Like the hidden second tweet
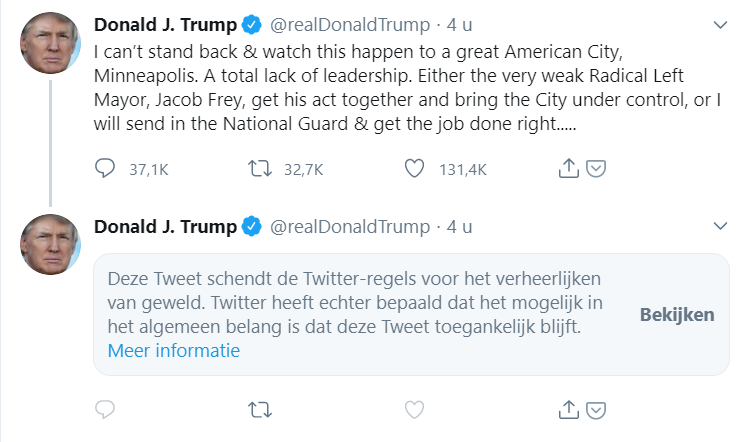 (x=414, y=409)
